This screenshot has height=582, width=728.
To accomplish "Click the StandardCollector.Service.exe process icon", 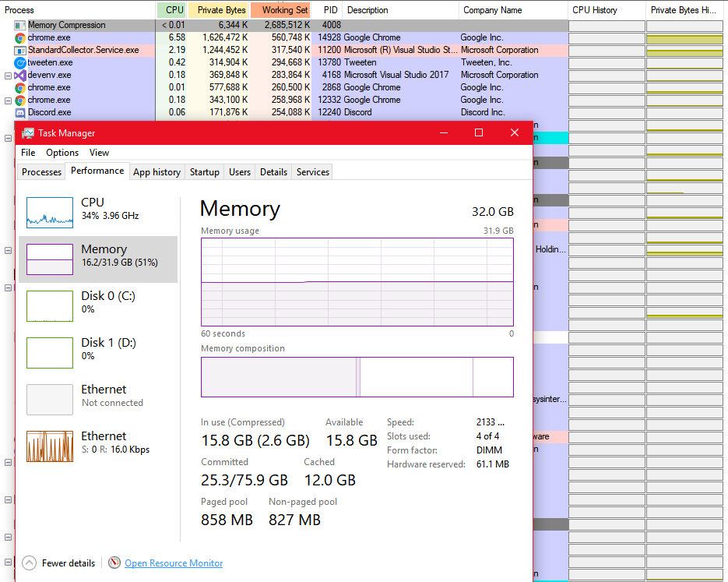I will 20,50.
